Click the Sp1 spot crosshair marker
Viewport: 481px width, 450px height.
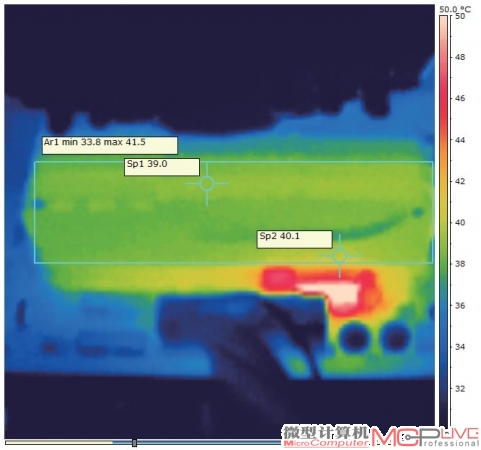click(207, 183)
